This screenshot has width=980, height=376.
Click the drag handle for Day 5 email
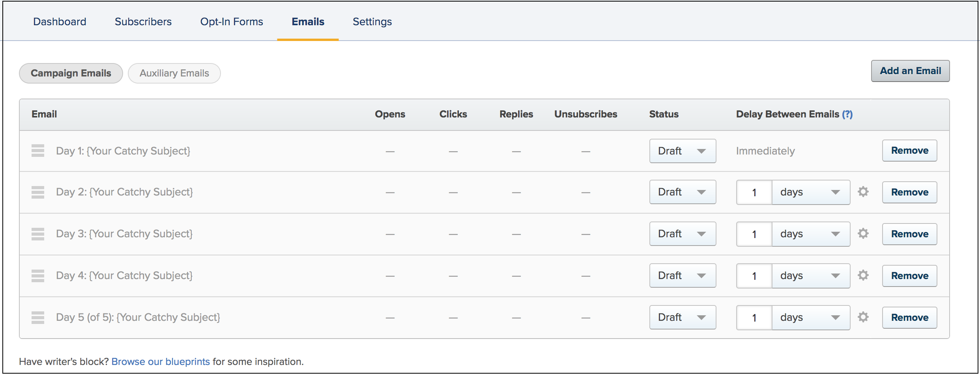pyautogui.click(x=38, y=318)
